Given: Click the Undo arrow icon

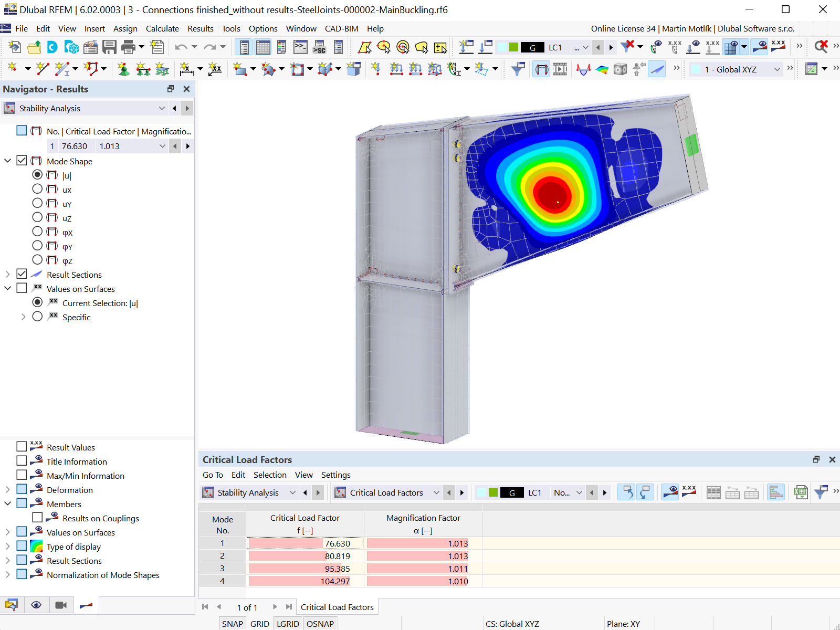Looking at the screenshot, I should pos(181,47).
